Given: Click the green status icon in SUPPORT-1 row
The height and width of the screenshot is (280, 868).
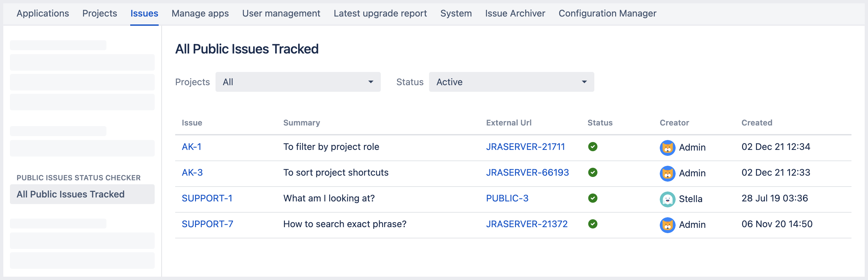Looking at the screenshot, I should (x=592, y=198).
